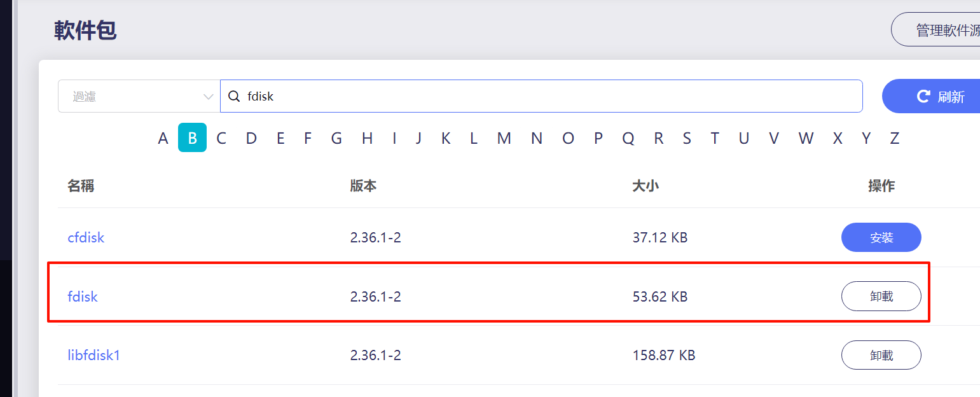980x397 pixels.
Task: Select highlighted letter B filter
Action: tap(192, 137)
